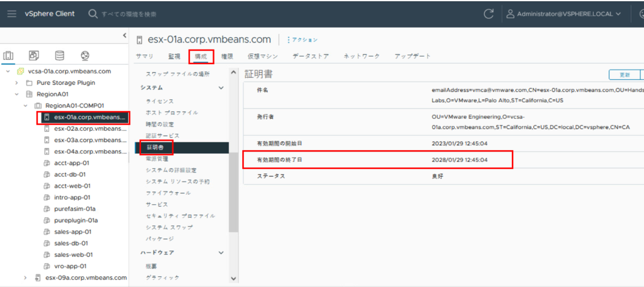Click the host icon of esx-02a.corp.vmbeans
Viewport: 644px width, 287px height.
[47, 129]
